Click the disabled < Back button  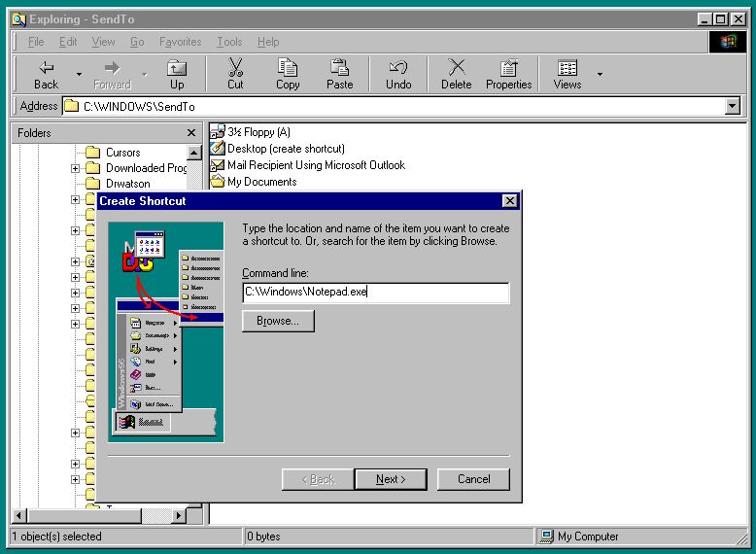click(318, 479)
